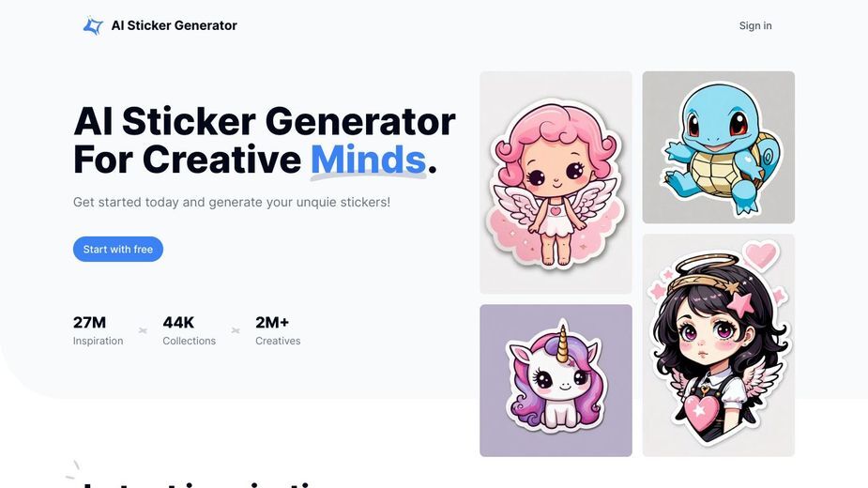This screenshot has width=868, height=488.
Task: Click separator icon between Collections and Creatives
Action: coord(236,330)
